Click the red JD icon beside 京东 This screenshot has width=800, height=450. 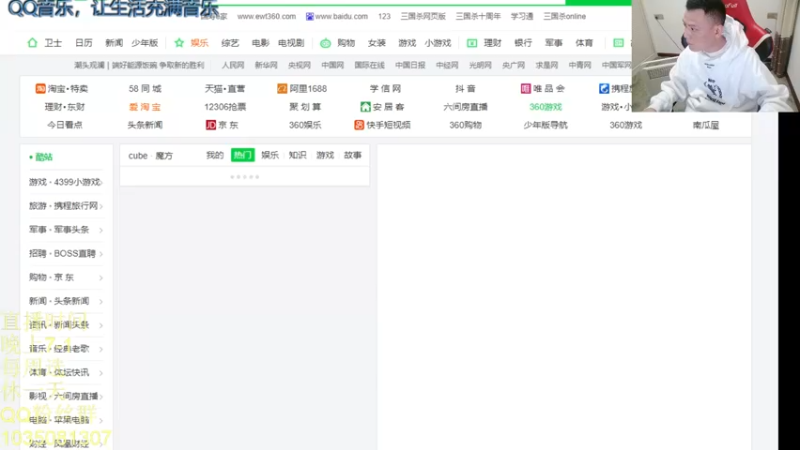pyautogui.click(x=211, y=125)
